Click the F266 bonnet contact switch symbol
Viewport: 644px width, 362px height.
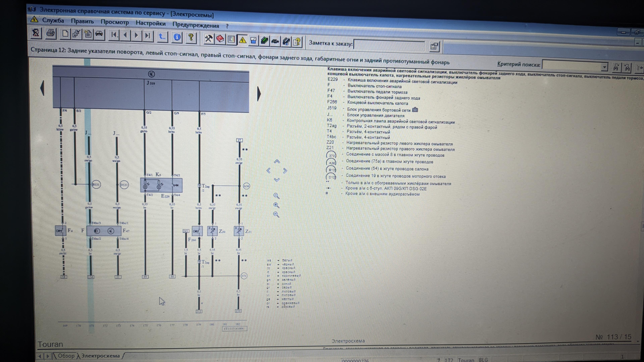[x=197, y=231]
